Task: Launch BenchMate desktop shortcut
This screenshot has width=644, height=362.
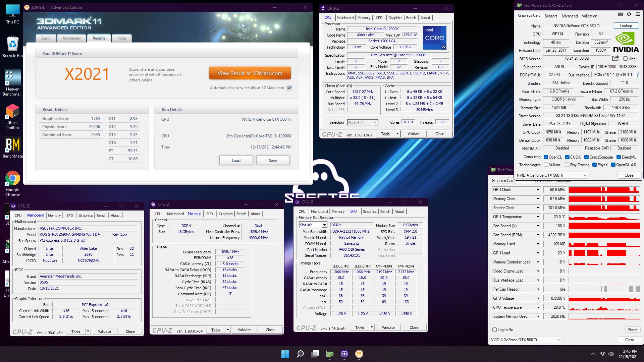Action: click(x=12, y=148)
